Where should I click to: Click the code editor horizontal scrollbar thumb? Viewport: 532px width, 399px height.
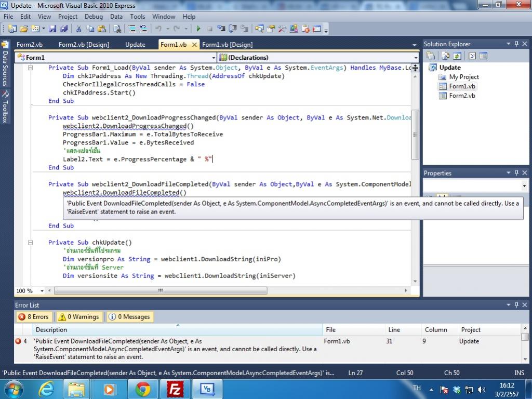[x=161, y=291]
